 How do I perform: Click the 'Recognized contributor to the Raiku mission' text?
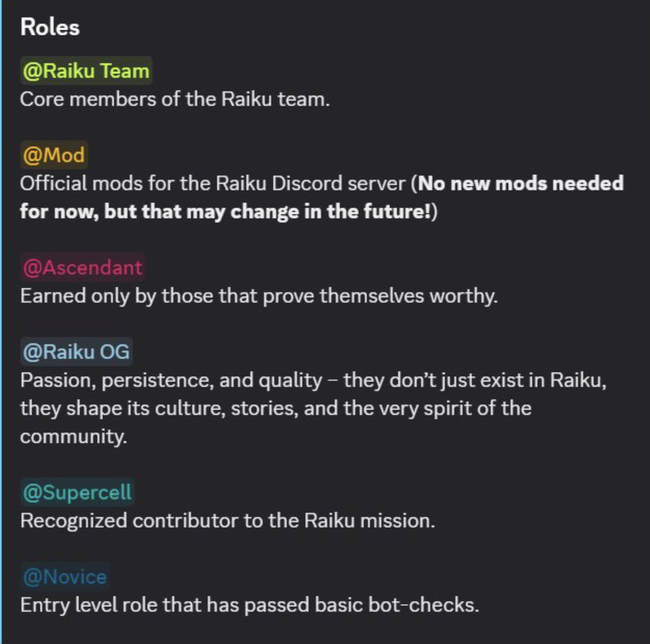point(228,520)
